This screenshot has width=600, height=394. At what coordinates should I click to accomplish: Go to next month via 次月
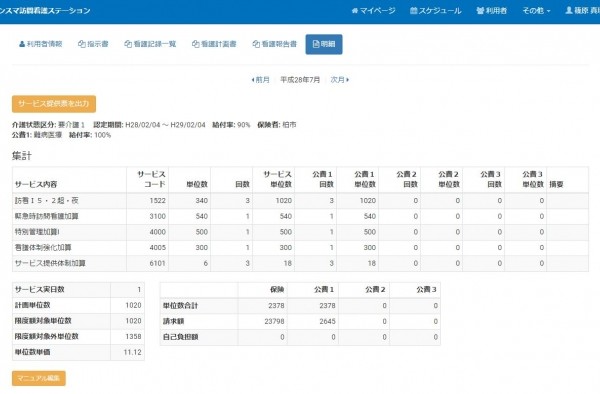click(340, 80)
